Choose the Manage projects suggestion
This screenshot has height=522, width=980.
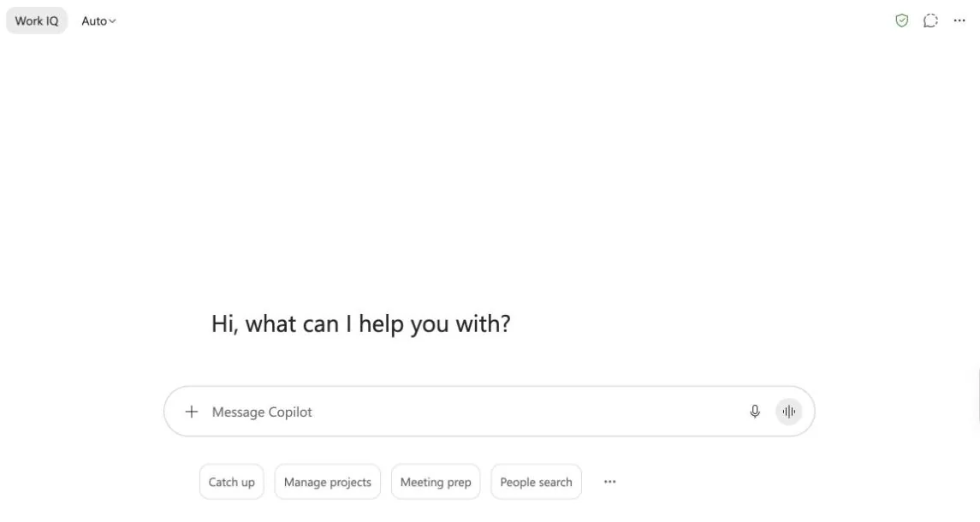click(328, 482)
